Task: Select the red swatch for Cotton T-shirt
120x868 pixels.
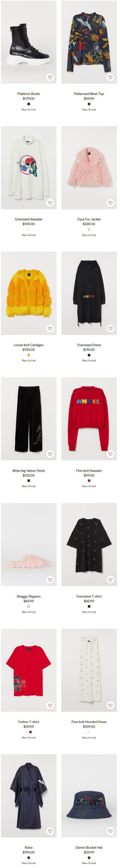Action: [30, 732]
